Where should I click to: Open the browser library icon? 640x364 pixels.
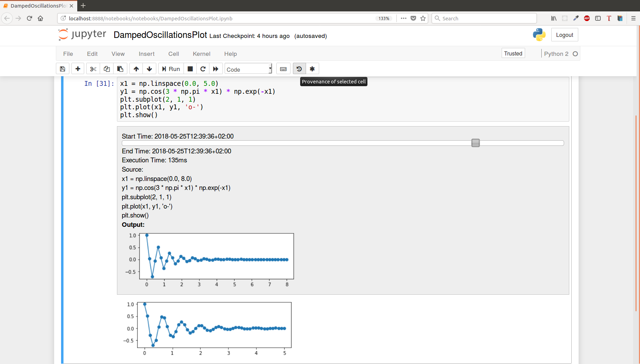click(554, 18)
